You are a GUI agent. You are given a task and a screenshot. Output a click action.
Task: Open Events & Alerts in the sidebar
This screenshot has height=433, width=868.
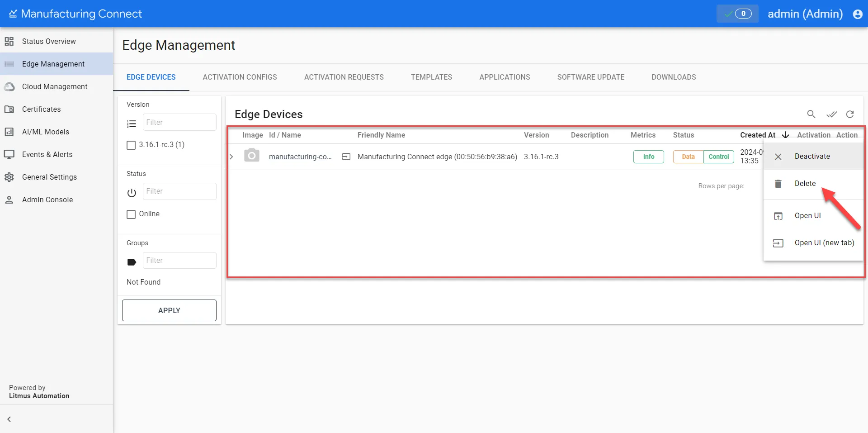pyautogui.click(x=57, y=154)
